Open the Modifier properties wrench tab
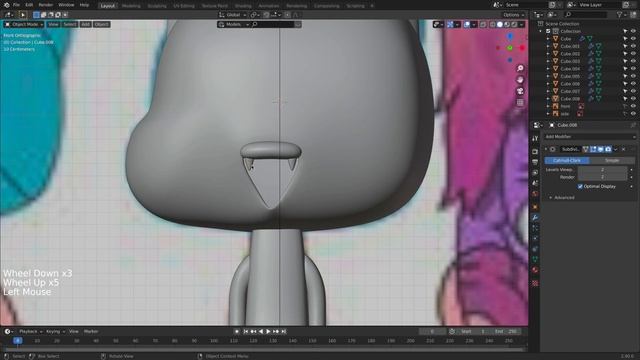Image resolution: width=640 pixels, height=360 pixels. pos(535,218)
